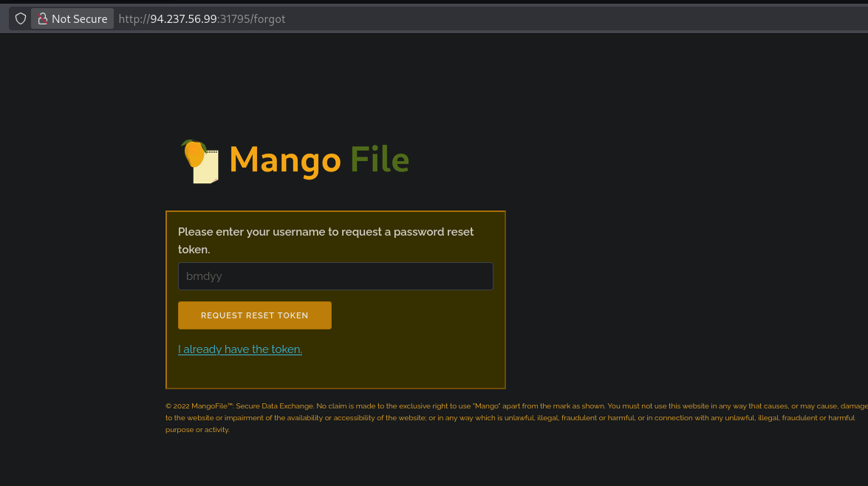Focus the username input field

coord(335,276)
